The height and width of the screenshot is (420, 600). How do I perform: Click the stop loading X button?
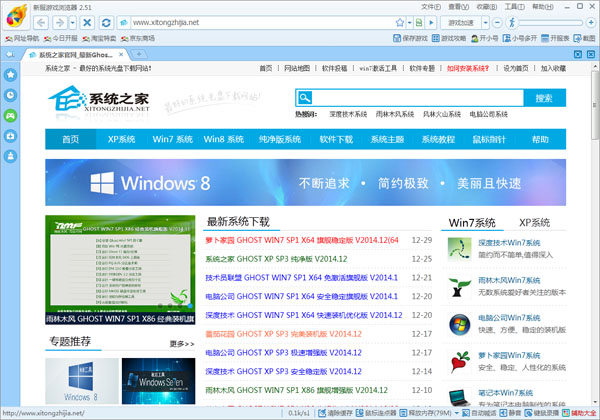87,21
